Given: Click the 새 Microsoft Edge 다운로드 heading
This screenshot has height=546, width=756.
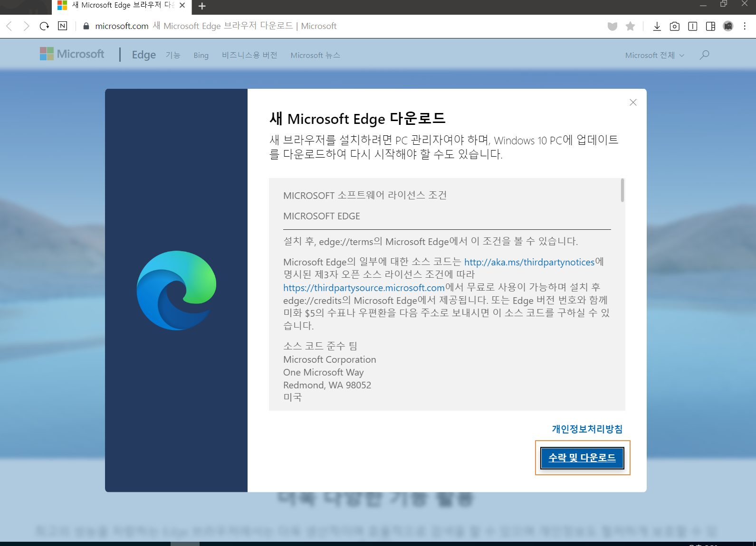Looking at the screenshot, I should click(x=357, y=118).
